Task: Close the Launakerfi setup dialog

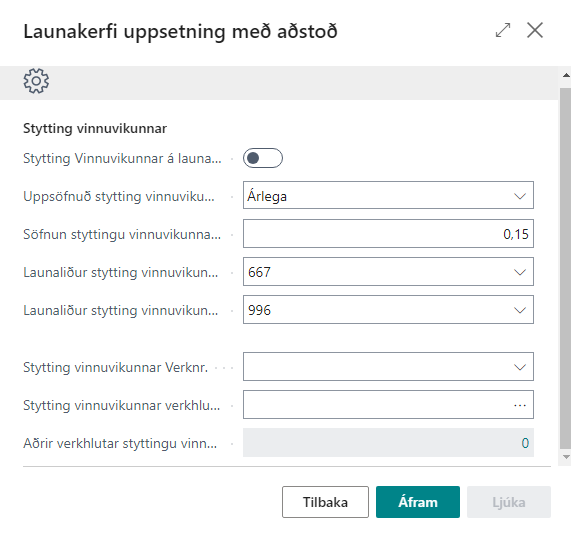Action: click(x=535, y=30)
